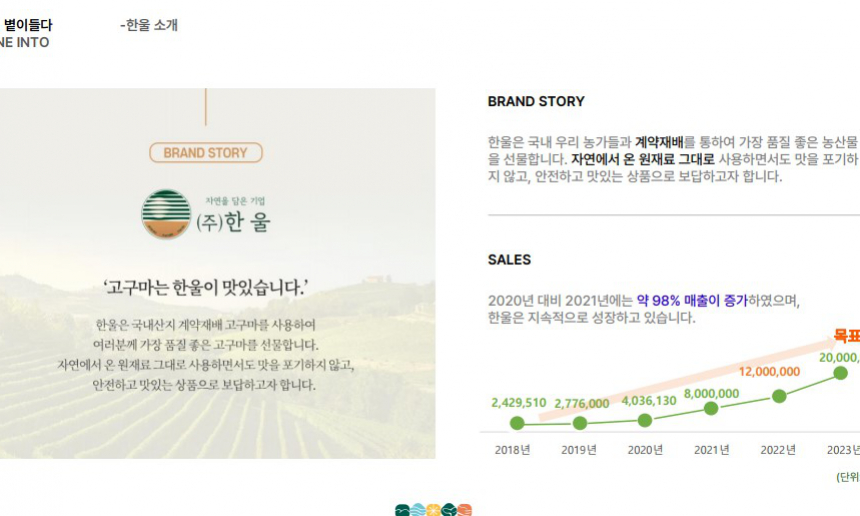Select the 2021년 green data point
The width and height of the screenshot is (860, 516).
click(711, 408)
